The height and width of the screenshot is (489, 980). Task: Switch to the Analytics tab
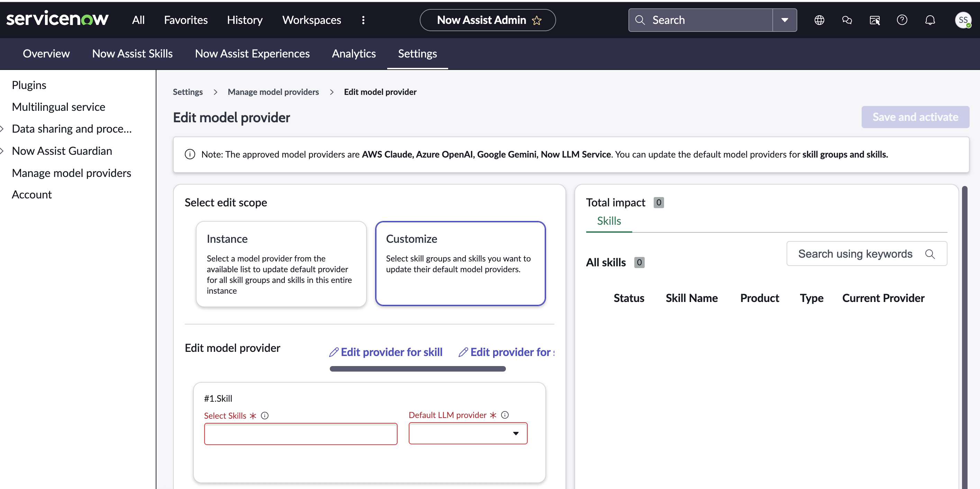tap(353, 54)
